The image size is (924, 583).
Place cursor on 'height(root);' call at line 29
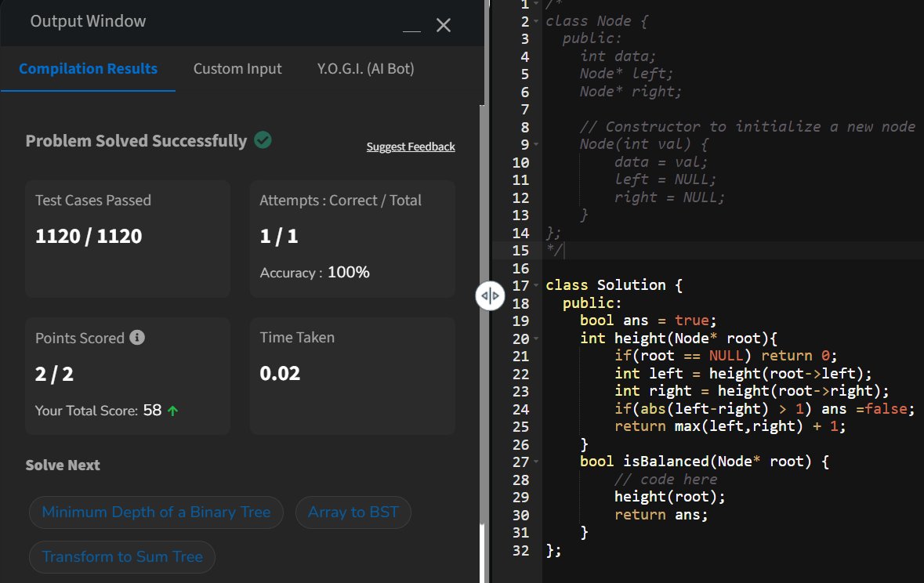click(x=669, y=497)
